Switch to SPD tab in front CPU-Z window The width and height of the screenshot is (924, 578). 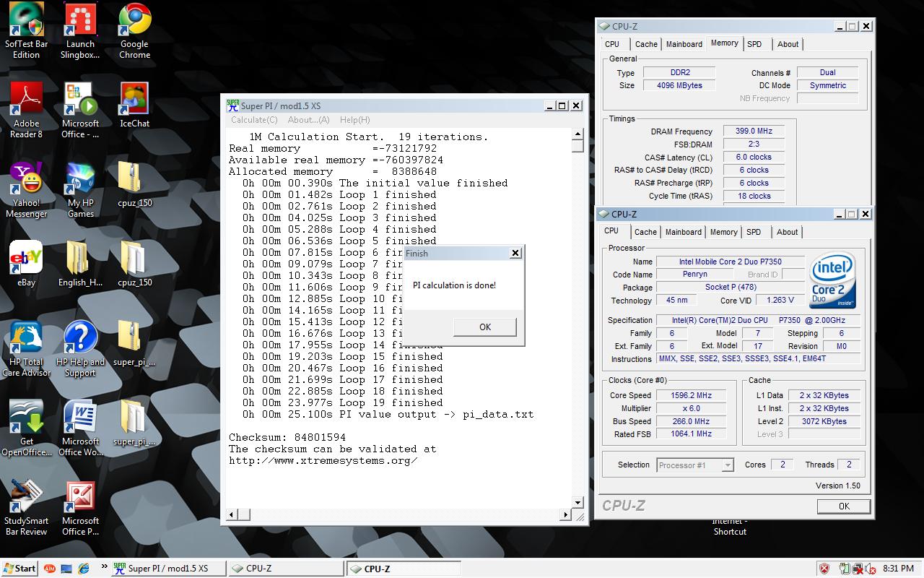click(x=754, y=232)
